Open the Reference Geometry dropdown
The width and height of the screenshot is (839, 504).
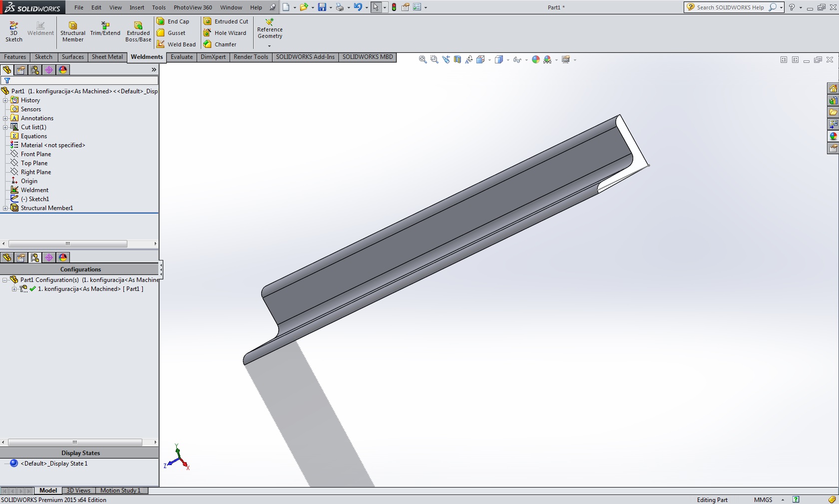270,46
